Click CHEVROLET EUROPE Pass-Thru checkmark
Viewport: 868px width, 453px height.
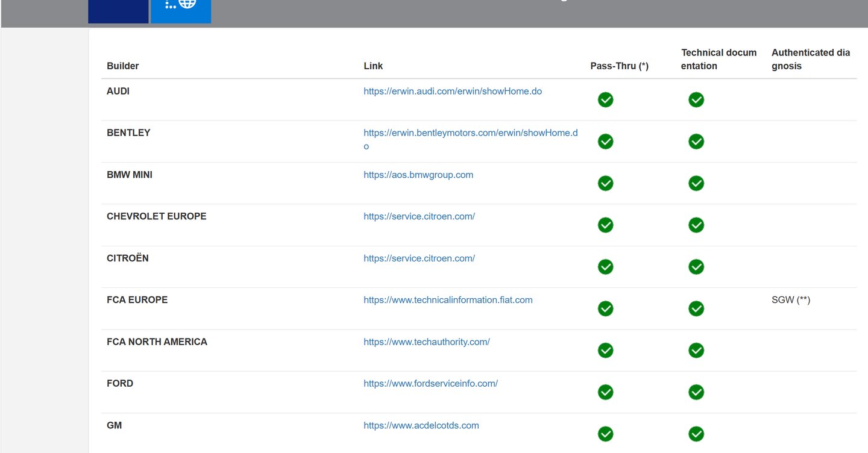pos(606,225)
